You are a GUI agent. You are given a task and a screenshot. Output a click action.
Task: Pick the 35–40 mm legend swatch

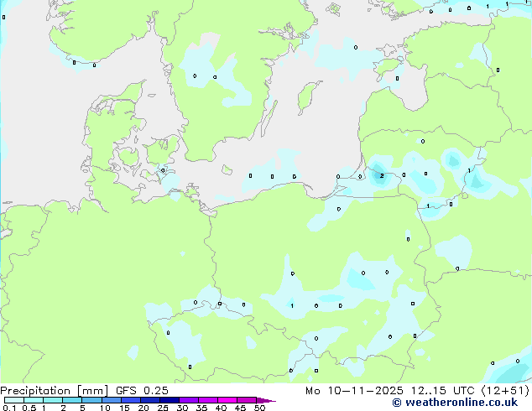(x=207, y=400)
